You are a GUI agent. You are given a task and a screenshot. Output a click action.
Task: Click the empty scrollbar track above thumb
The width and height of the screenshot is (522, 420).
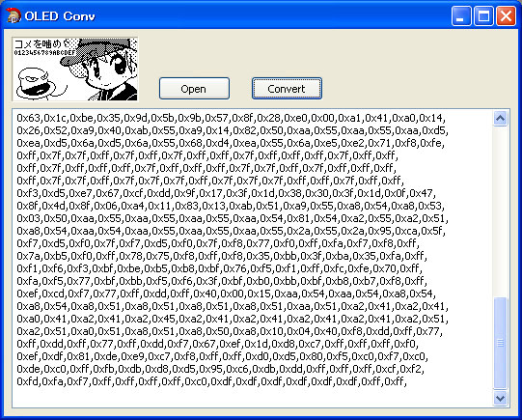(x=501, y=211)
